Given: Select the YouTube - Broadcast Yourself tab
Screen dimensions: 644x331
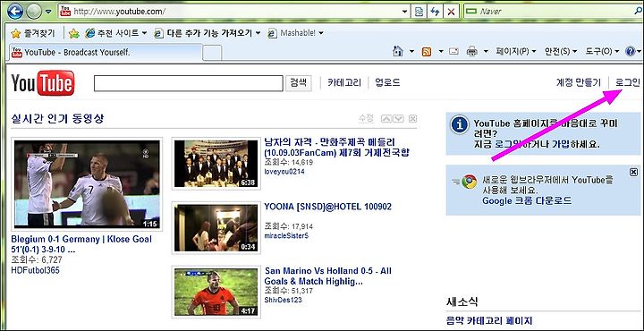Looking at the screenshot, I should [106, 52].
